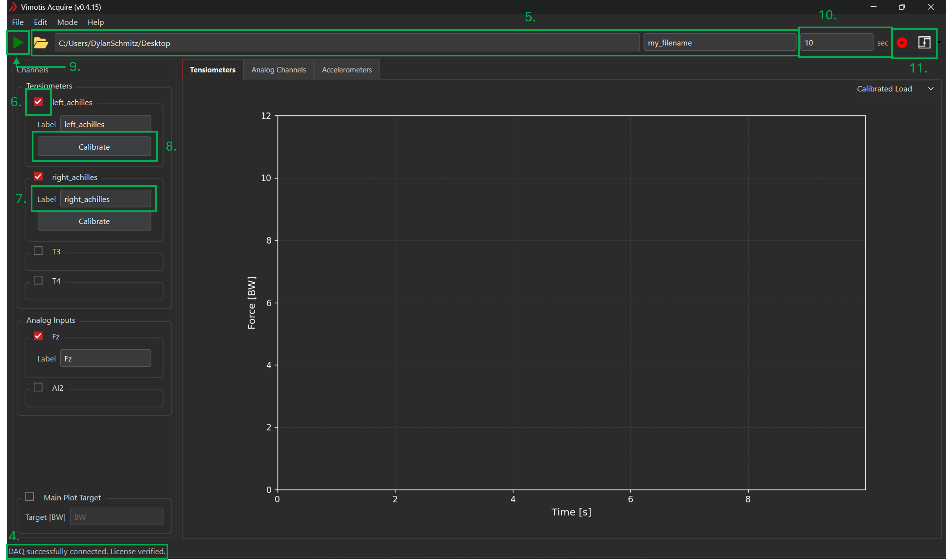Start live acquisition with the green play icon
Viewport: 946px width, 560px height.
18,43
